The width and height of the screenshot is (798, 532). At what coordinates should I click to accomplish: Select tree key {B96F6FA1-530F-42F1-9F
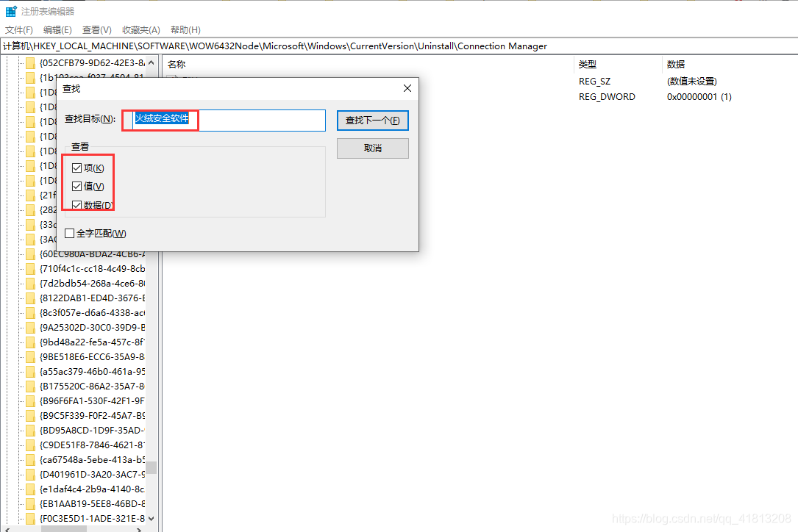(92, 402)
